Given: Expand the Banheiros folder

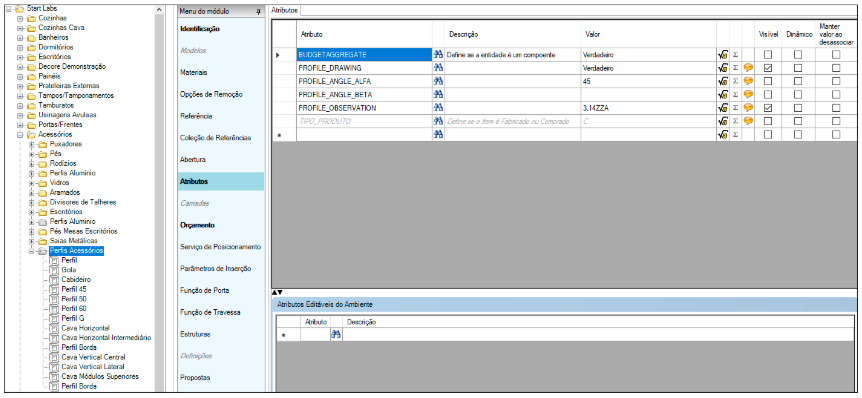Looking at the screenshot, I should 20,37.
